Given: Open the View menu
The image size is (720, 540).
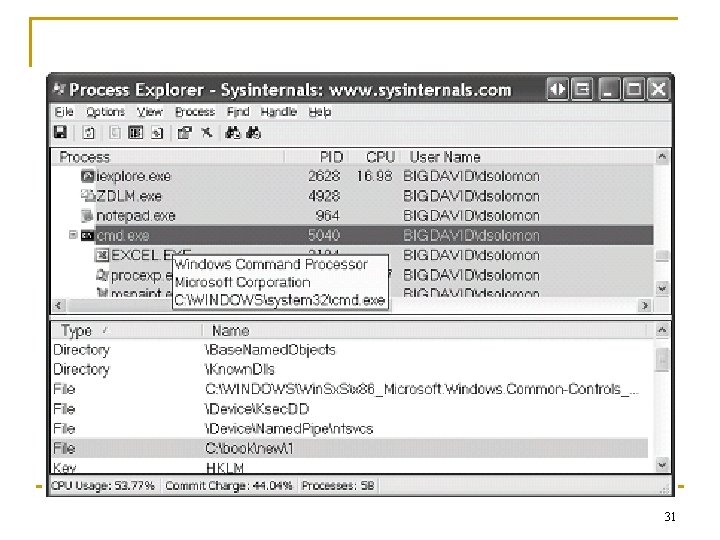Looking at the screenshot, I should [149, 112].
